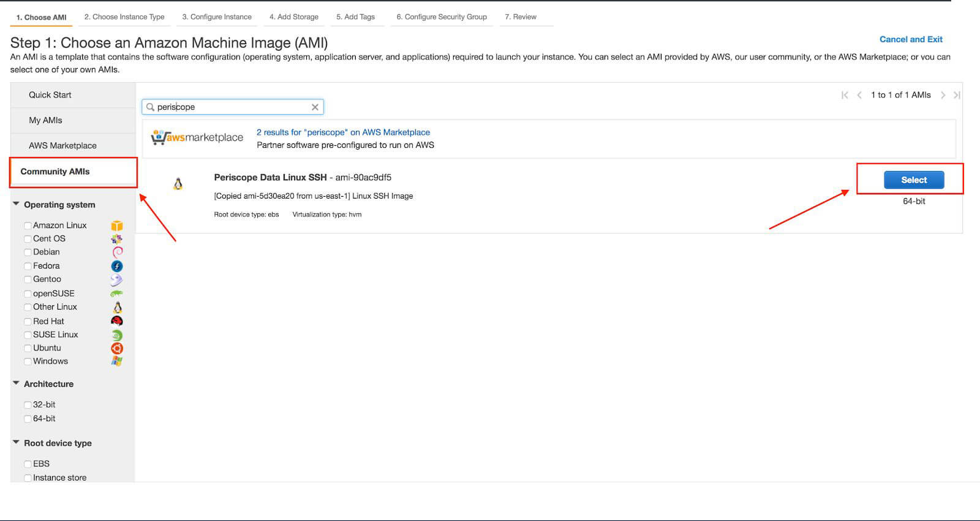Check the SUSE Linux filter checkbox
The width and height of the screenshot is (980, 521).
coord(28,335)
